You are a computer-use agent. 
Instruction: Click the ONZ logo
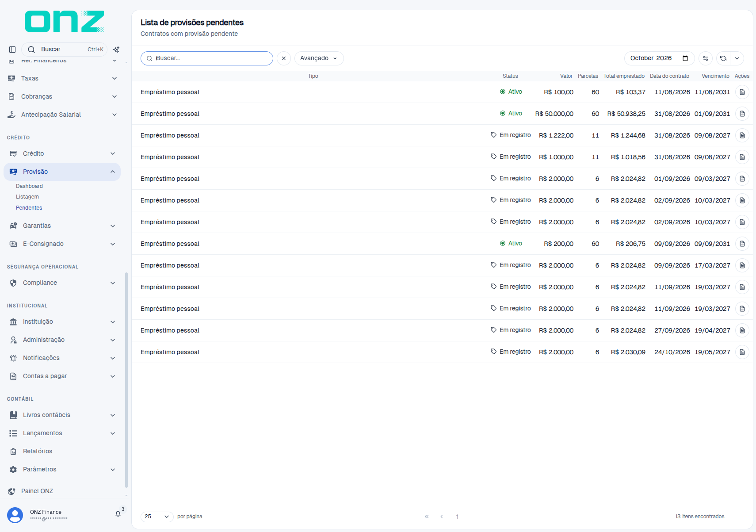(65, 22)
